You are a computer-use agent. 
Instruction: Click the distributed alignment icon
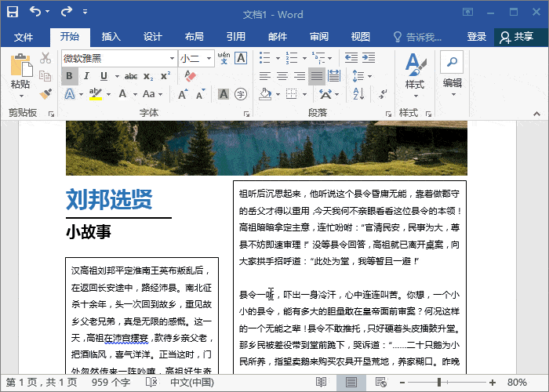tap(334, 76)
